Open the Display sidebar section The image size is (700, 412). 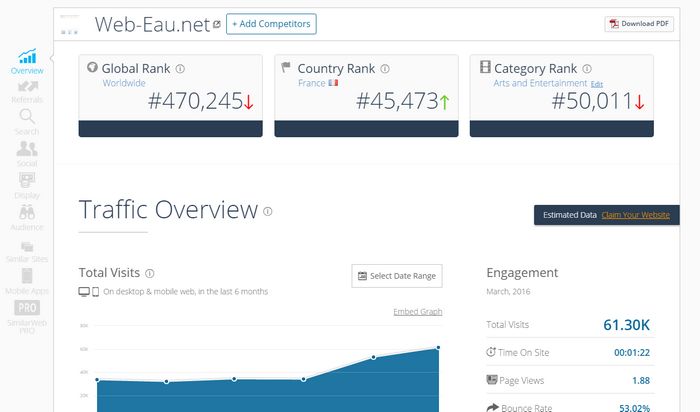[x=27, y=186]
